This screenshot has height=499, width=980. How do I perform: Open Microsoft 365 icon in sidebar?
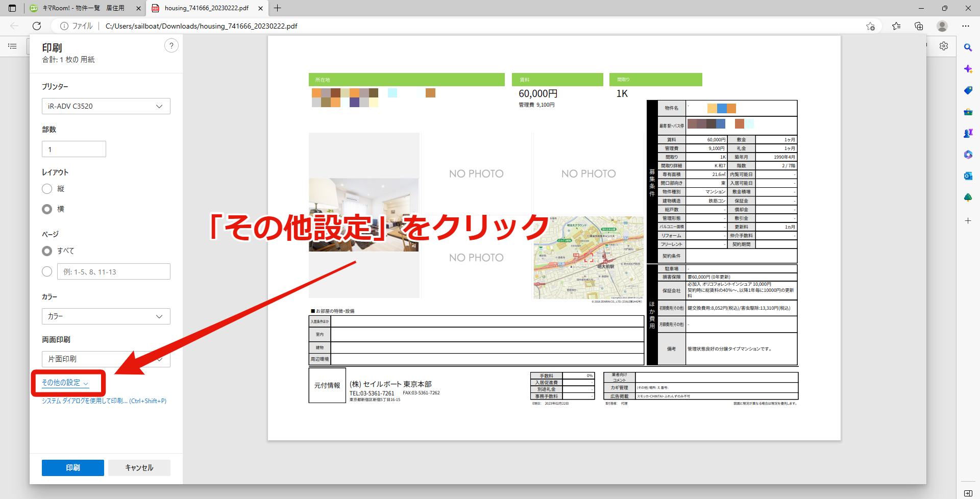[968, 155]
